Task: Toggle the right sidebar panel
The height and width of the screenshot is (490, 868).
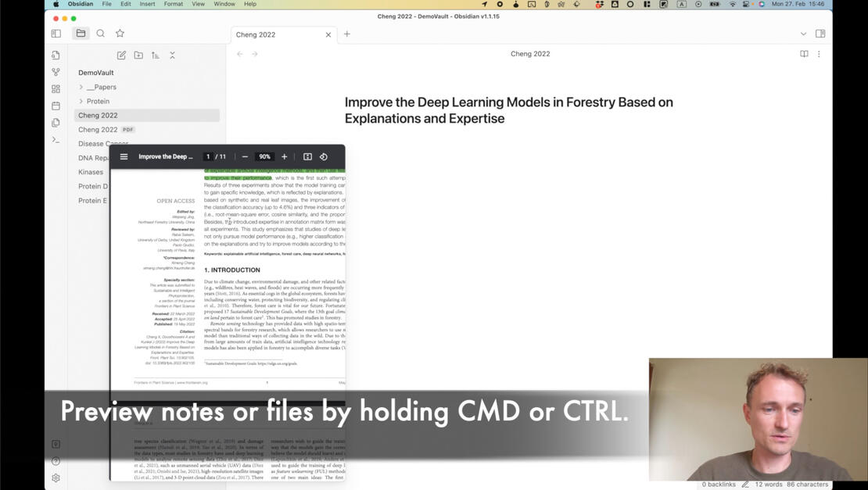Action: click(820, 34)
